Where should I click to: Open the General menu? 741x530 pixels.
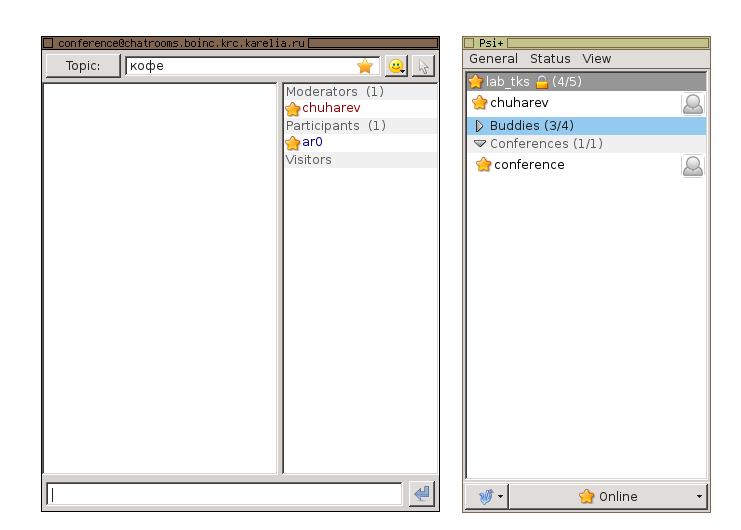pyautogui.click(x=493, y=59)
